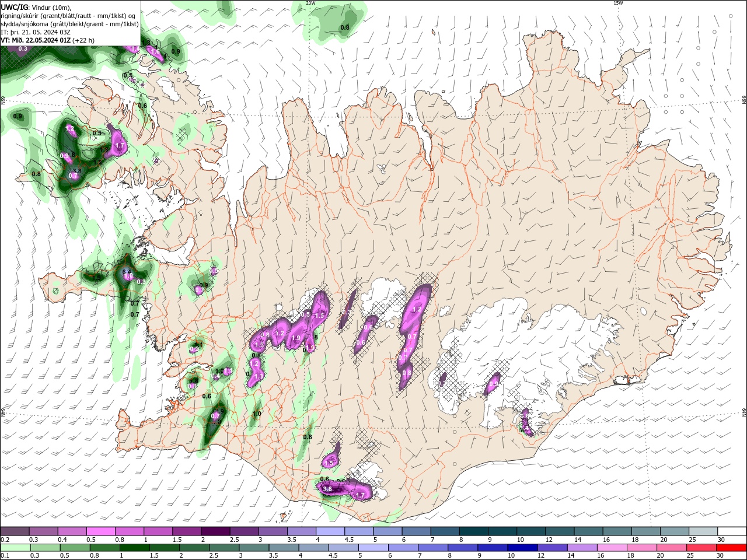Select the bottom-row light pink swatch starting at 16
The image size is (747, 560).
coord(612,548)
